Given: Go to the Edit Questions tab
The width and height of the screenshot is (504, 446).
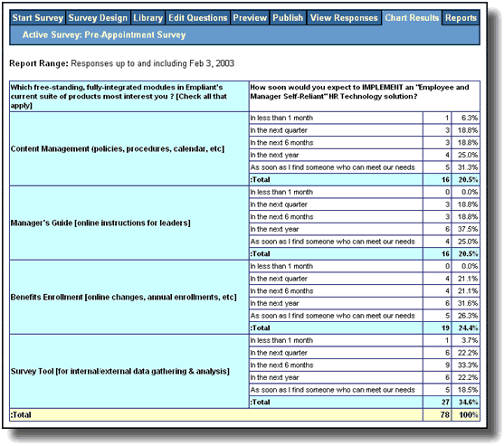Looking at the screenshot, I should tap(197, 18).
